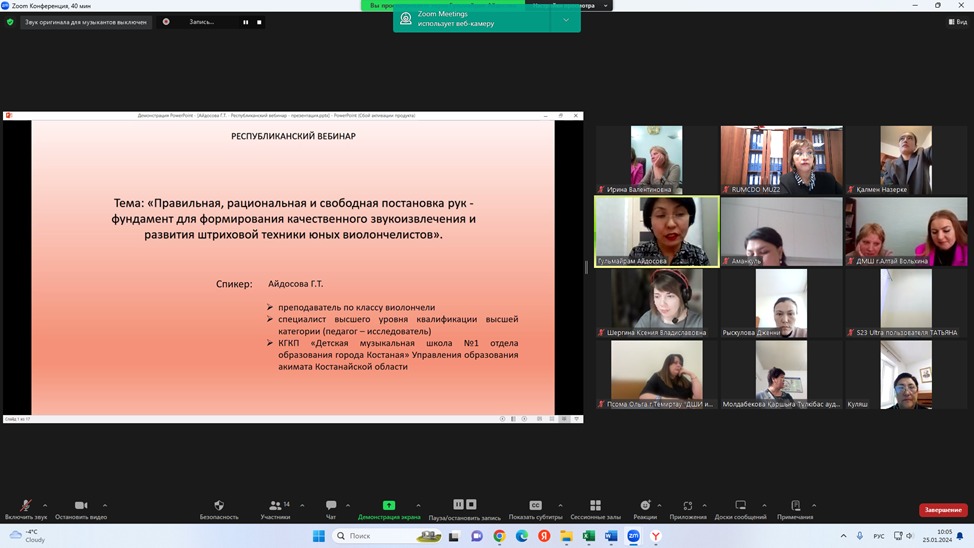
Task: Select Аманкуль video tile
Action: (x=781, y=232)
